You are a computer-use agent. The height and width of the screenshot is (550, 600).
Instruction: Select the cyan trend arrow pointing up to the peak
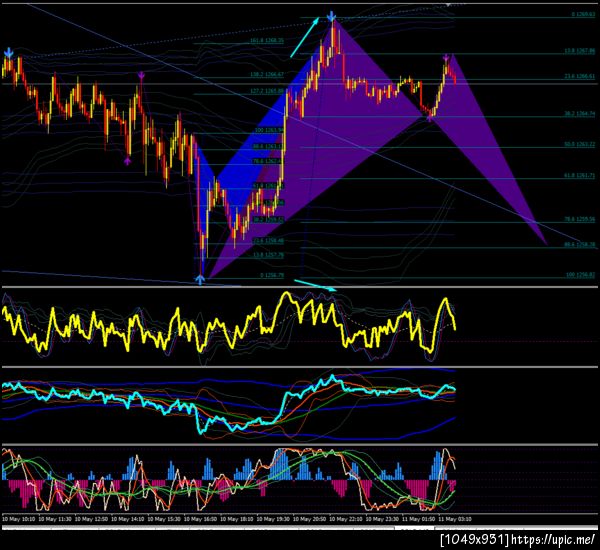tap(305, 37)
